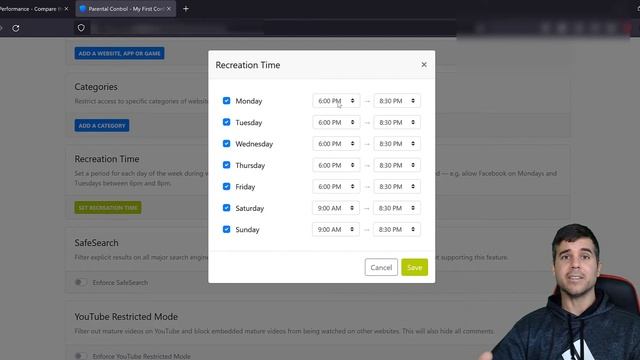Click the Cancel button

pos(381,267)
